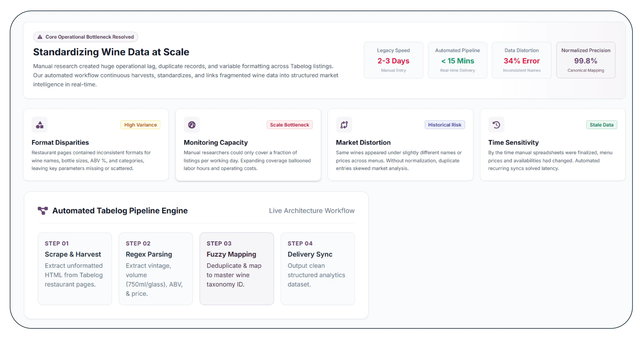Click the Format Disparities title

point(60,142)
